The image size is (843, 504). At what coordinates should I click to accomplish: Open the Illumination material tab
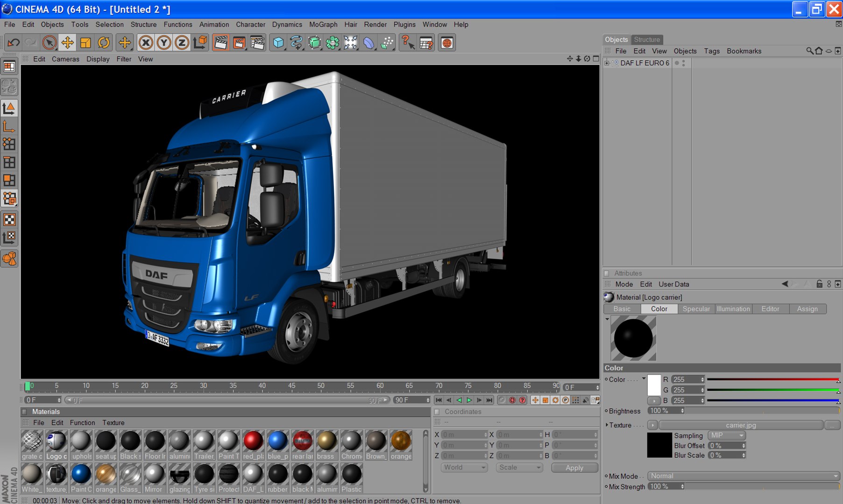coord(733,309)
